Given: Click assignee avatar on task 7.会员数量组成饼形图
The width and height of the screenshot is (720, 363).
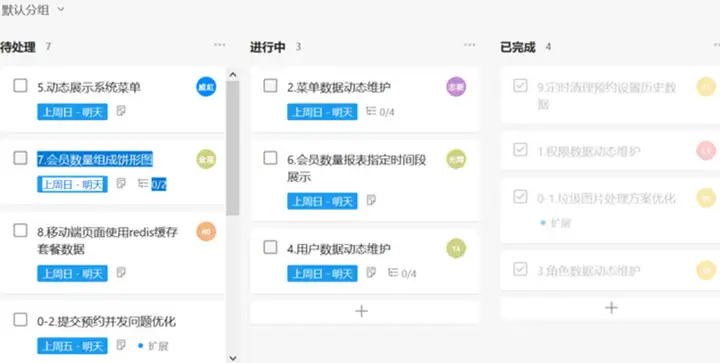Looking at the screenshot, I should [206, 159].
